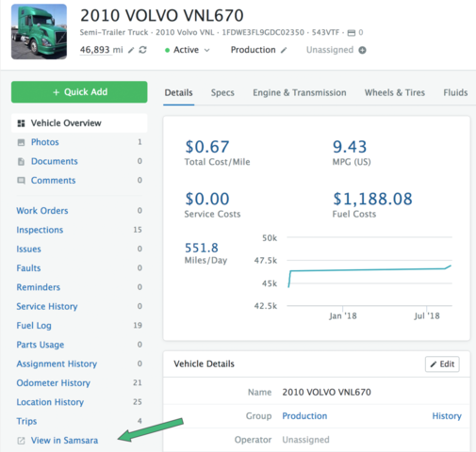Add an operator with the plus icon
The width and height of the screenshot is (476, 452).
point(362,50)
